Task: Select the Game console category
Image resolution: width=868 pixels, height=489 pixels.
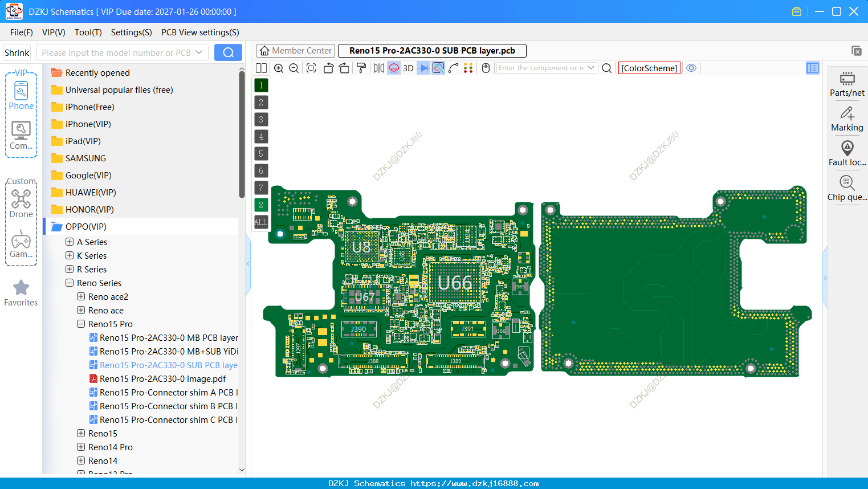Action: (21, 244)
